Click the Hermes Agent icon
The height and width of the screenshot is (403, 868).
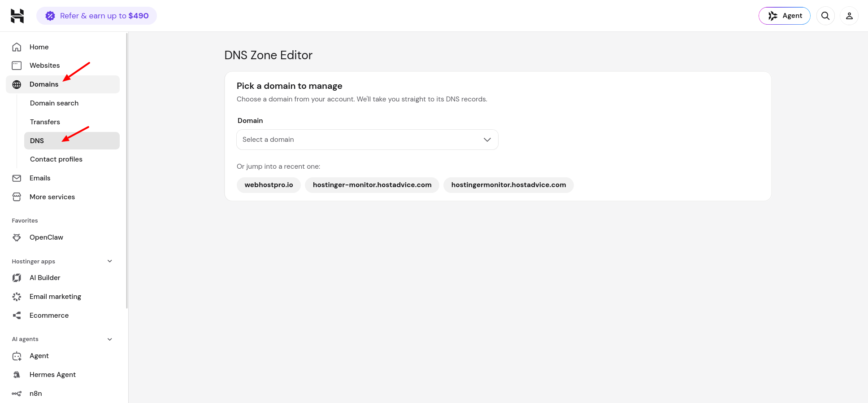[17, 375]
